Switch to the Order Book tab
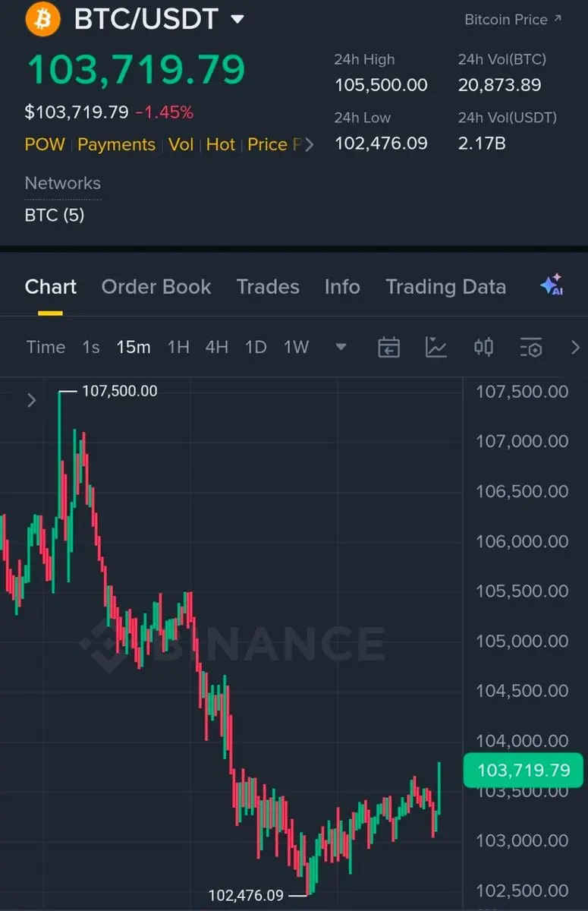The height and width of the screenshot is (911, 588). tap(156, 287)
